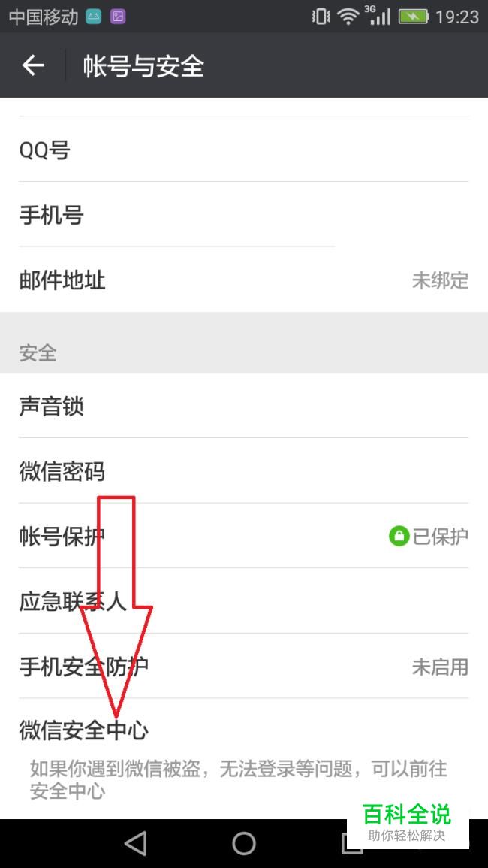Open the 应急联系人 emergency contacts row
This screenshot has height=868, width=488.
tap(244, 600)
